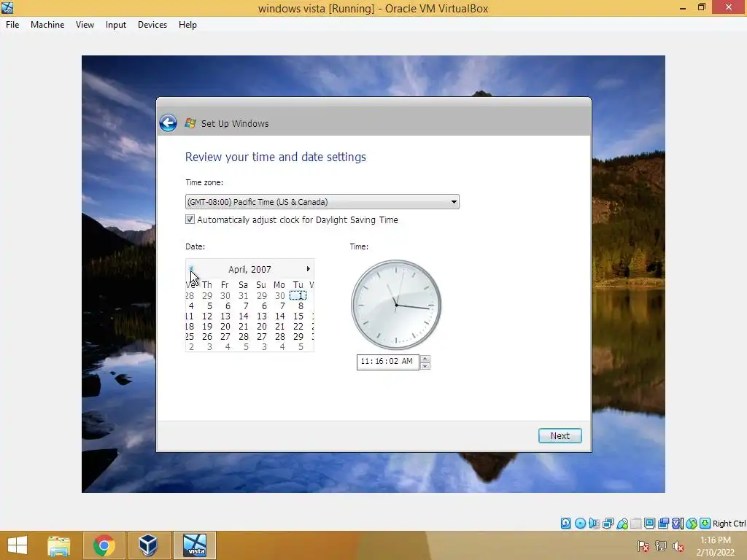
Task: Toggle Automatically adjust clock for Daylight Saving Time
Action: tap(190, 219)
